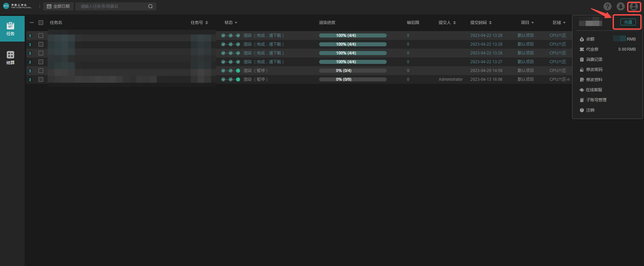Select the 任务 sidebar icon
644x266 pixels.
pyautogui.click(x=10, y=29)
